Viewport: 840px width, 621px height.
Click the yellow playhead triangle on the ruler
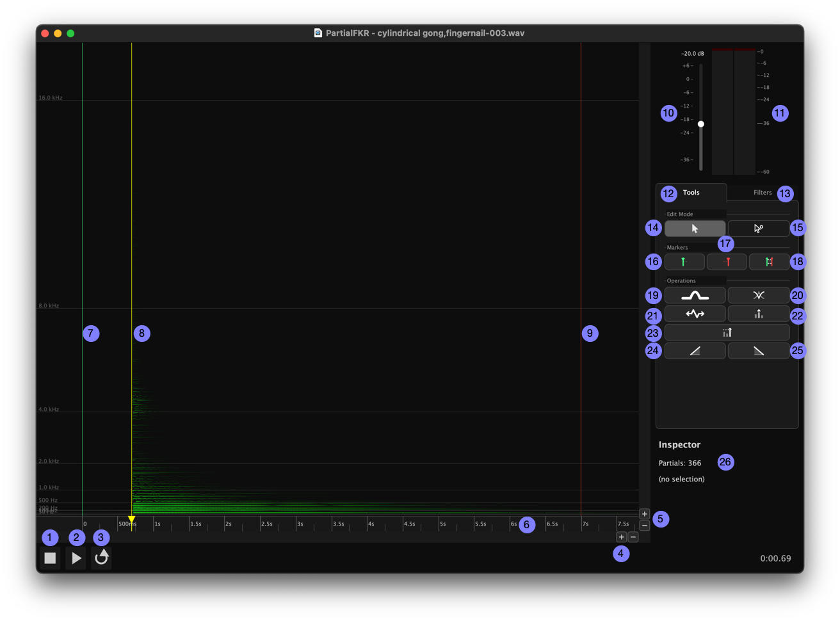(x=131, y=519)
